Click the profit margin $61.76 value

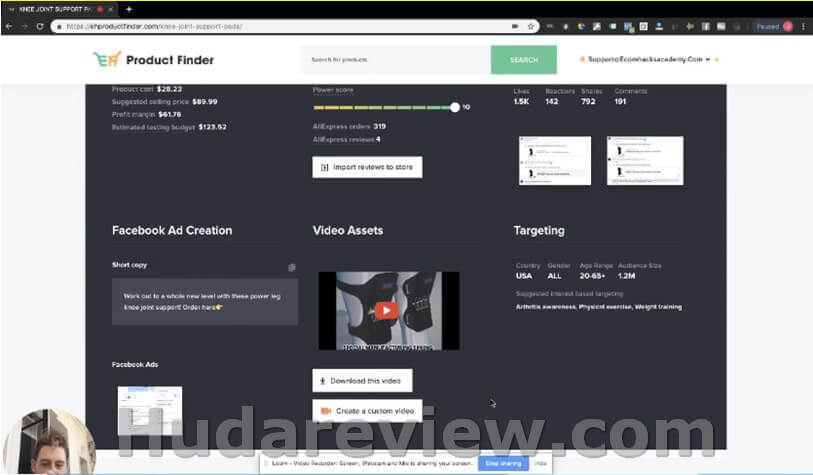(170, 114)
